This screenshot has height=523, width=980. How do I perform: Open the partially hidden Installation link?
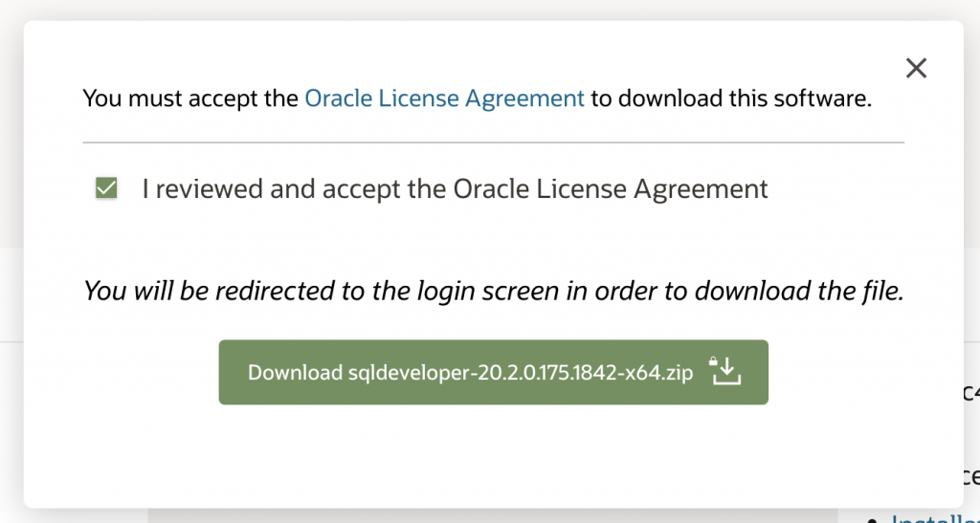tap(934, 519)
